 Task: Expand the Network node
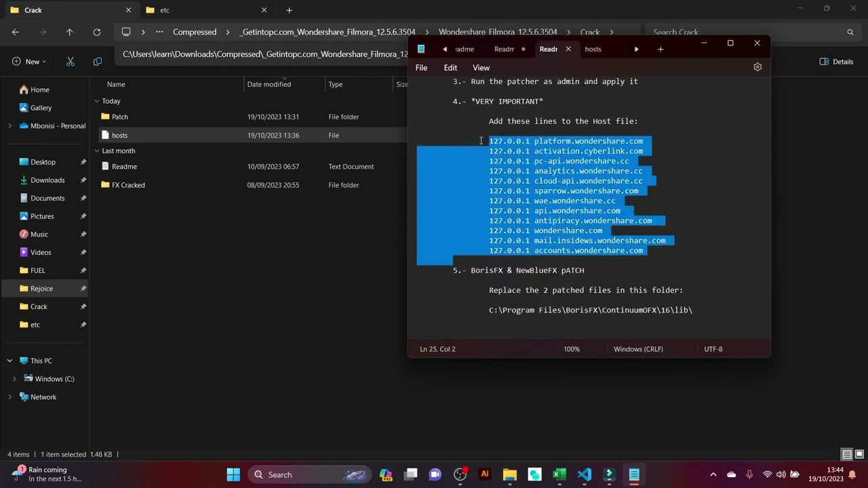pyautogui.click(x=9, y=397)
